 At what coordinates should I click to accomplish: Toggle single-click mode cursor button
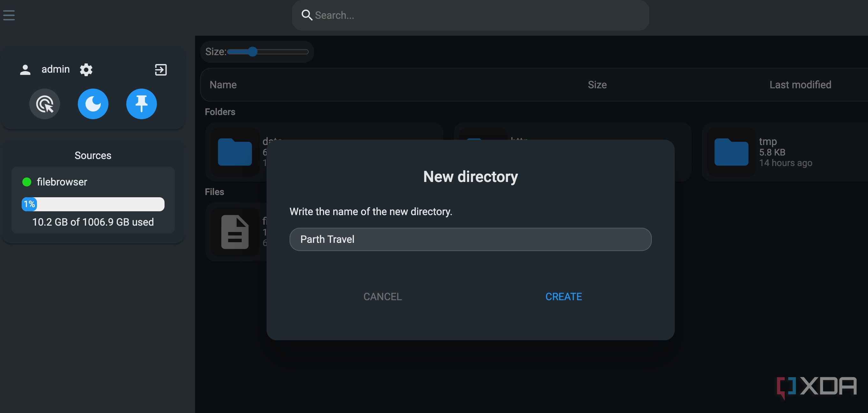pos(44,104)
